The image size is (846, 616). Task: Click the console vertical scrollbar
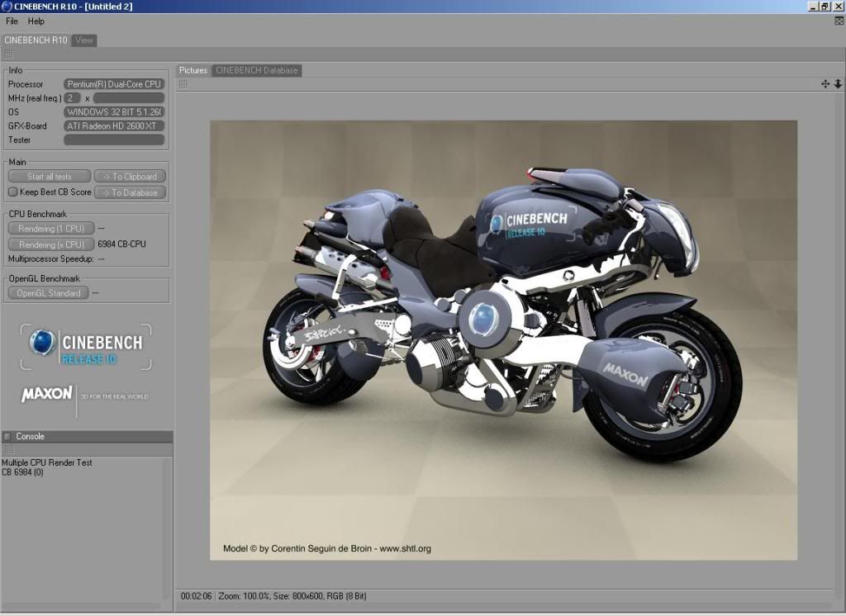[x=167, y=529]
